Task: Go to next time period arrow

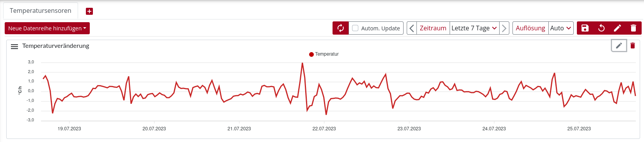Action: pyautogui.click(x=504, y=28)
